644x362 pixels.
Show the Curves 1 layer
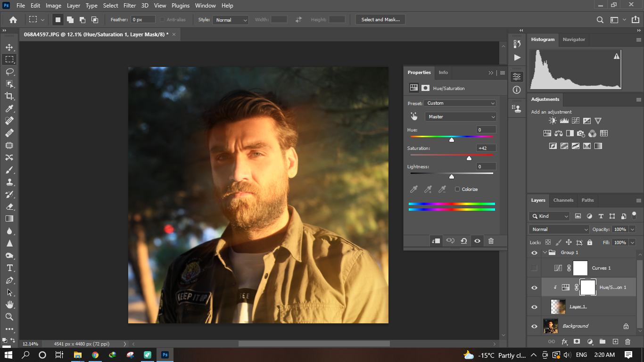pyautogui.click(x=534, y=268)
